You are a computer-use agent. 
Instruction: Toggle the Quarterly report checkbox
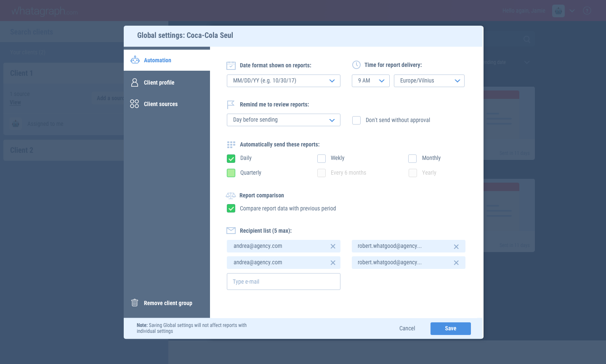[231, 173]
